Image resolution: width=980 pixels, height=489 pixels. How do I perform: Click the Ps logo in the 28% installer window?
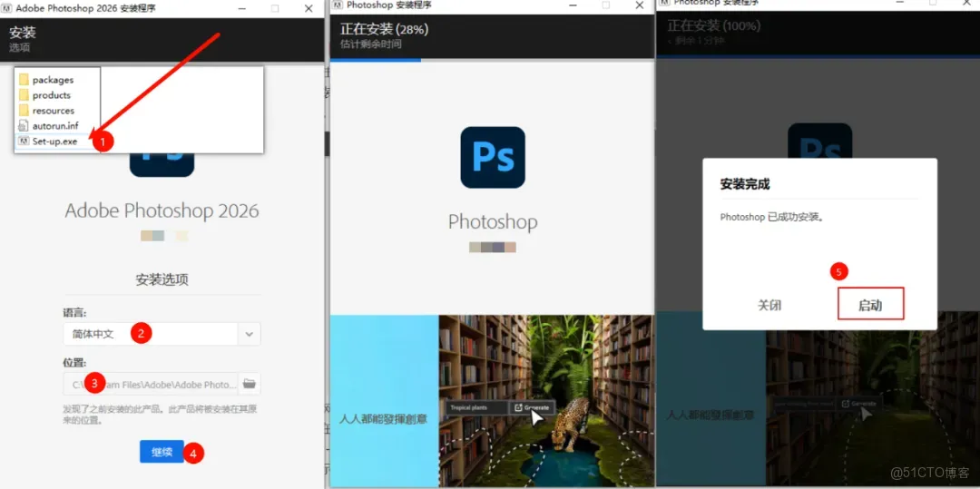[x=493, y=157]
